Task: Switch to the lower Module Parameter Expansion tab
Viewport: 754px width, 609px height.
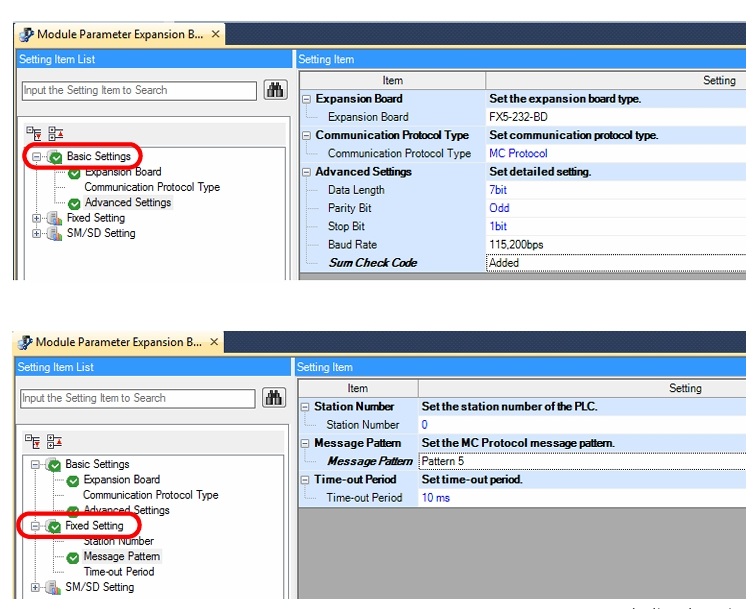Action: click(110, 342)
